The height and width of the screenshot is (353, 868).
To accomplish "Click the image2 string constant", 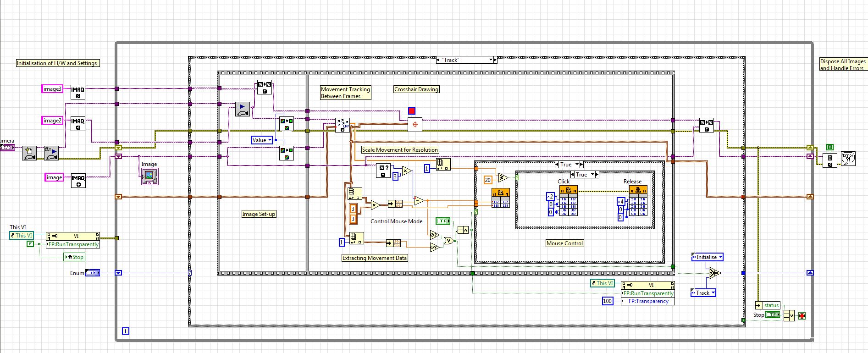I will click(52, 121).
